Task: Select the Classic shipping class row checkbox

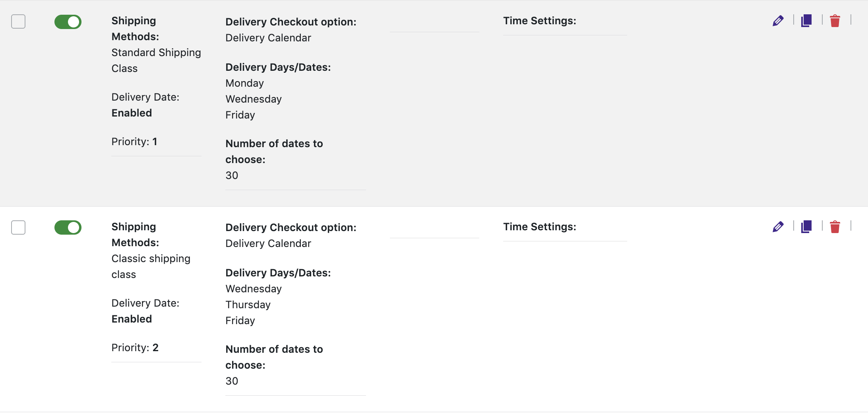Action: 18,227
